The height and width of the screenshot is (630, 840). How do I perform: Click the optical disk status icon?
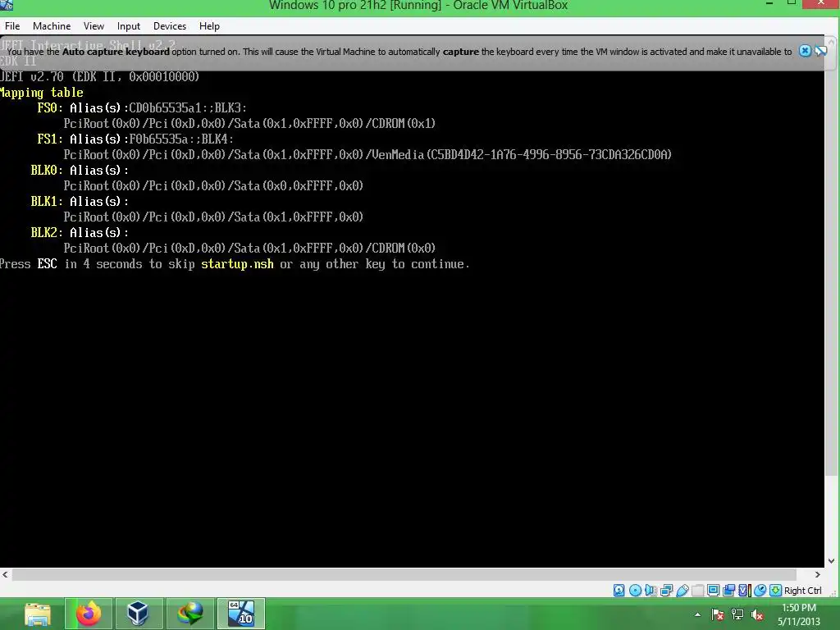coord(635,591)
